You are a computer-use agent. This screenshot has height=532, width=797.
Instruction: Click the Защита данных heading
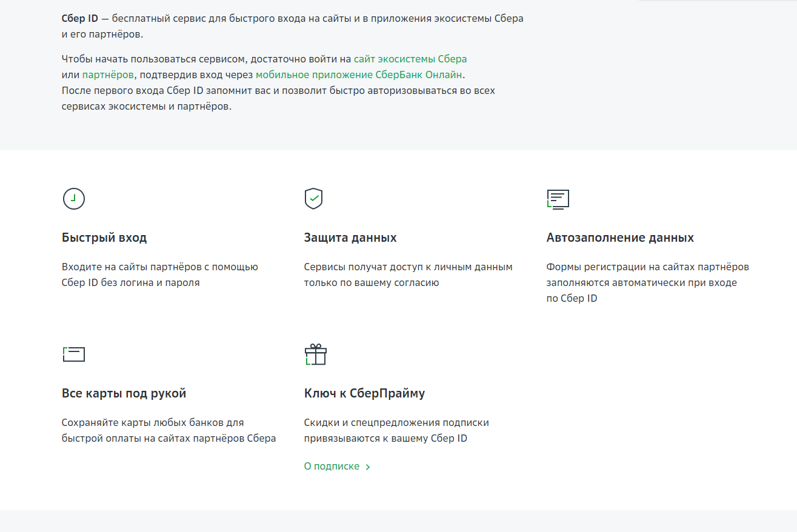pyautogui.click(x=350, y=238)
